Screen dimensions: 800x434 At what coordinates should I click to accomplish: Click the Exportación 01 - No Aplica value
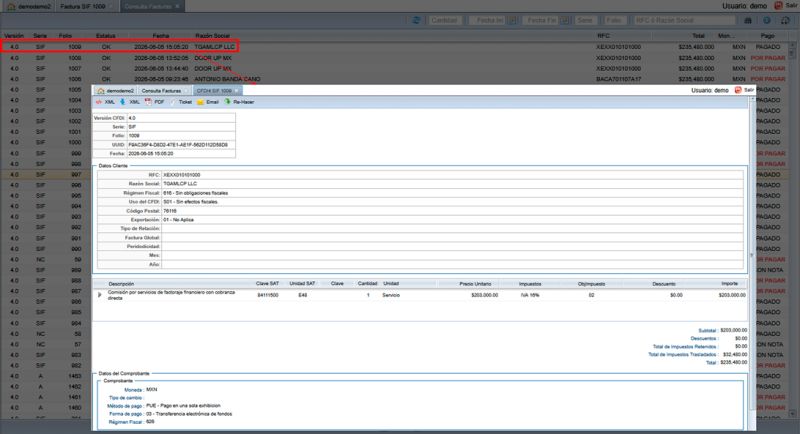pos(179,220)
